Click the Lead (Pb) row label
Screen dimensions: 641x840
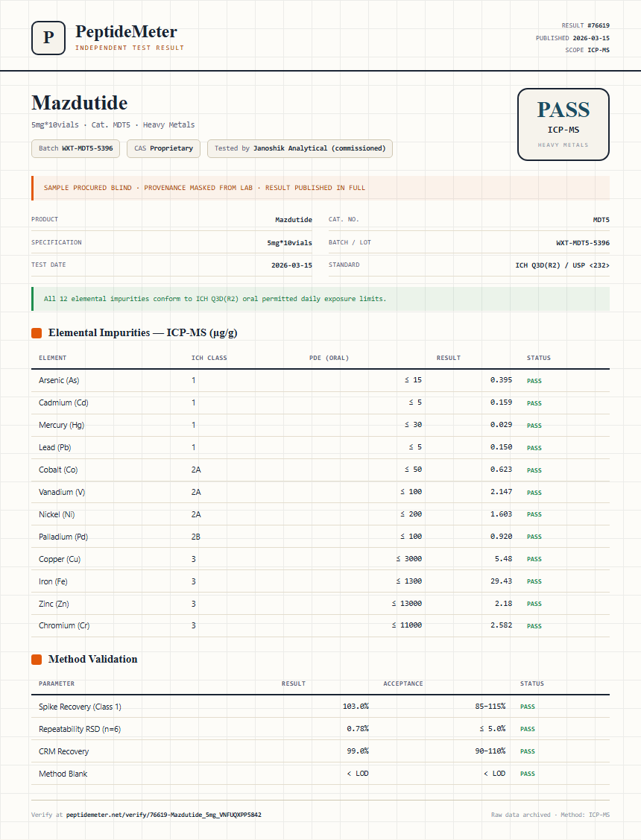tap(54, 447)
